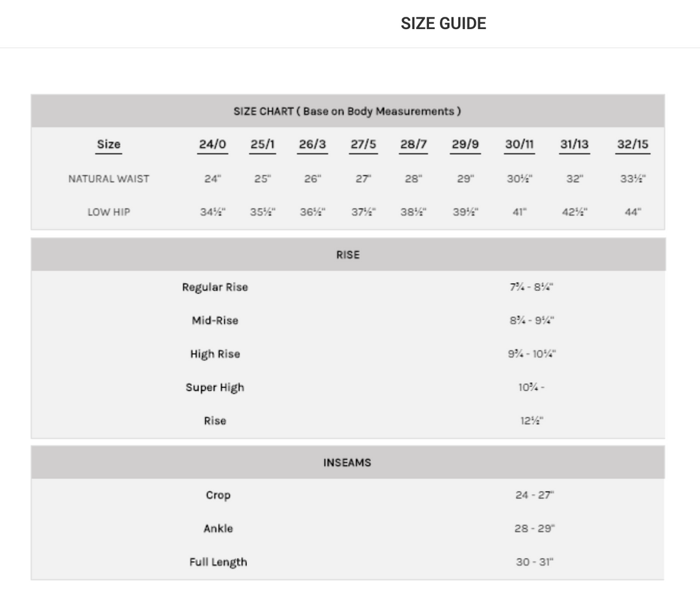Click the INSEAMS section header bar
The width and height of the screenshot is (700, 612).
coord(347,462)
